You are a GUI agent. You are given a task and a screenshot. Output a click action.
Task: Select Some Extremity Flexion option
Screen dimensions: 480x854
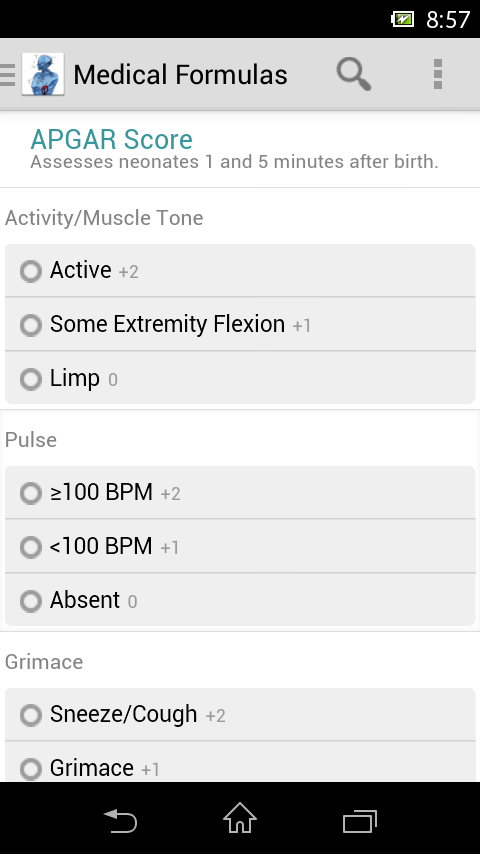pos(240,324)
